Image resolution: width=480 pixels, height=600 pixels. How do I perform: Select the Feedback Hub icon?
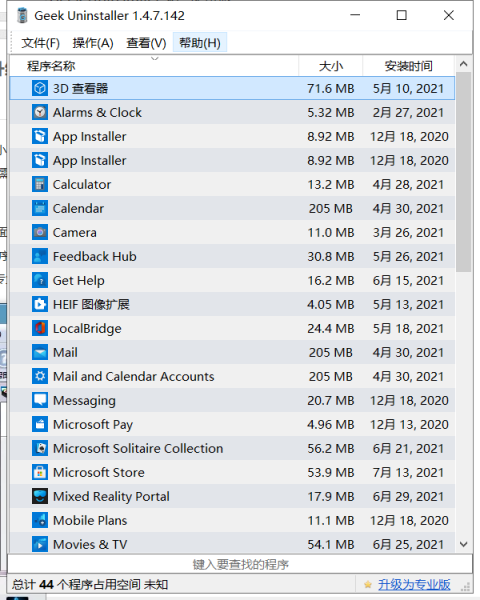coord(40,256)
